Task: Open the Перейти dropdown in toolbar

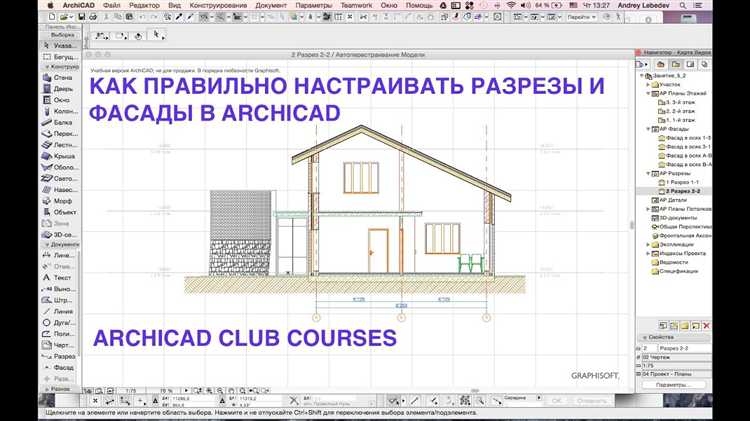Action: coord(581,17)
